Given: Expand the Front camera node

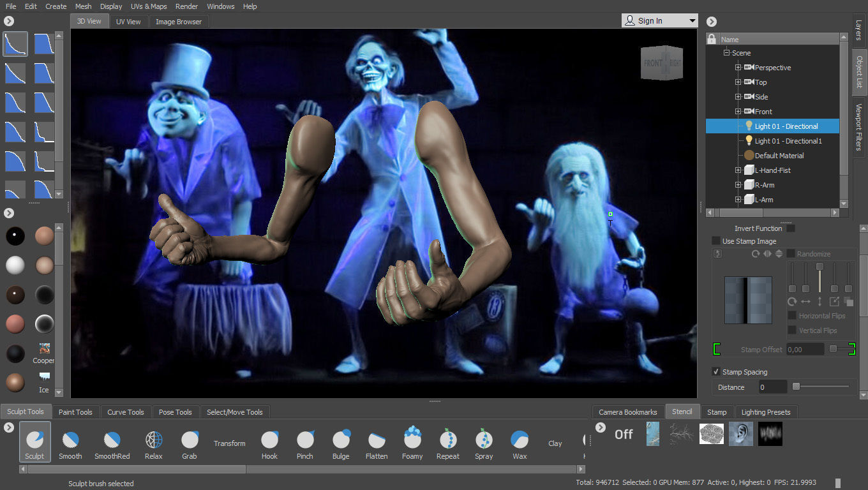Looking at the screenshot, I should (x=738, y=112).
